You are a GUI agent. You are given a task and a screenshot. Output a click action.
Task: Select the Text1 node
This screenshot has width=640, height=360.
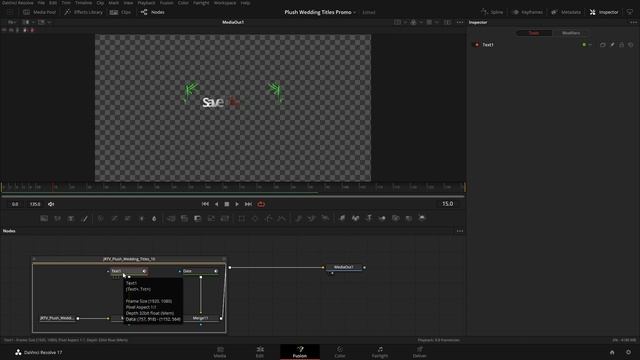click(129, 271)
